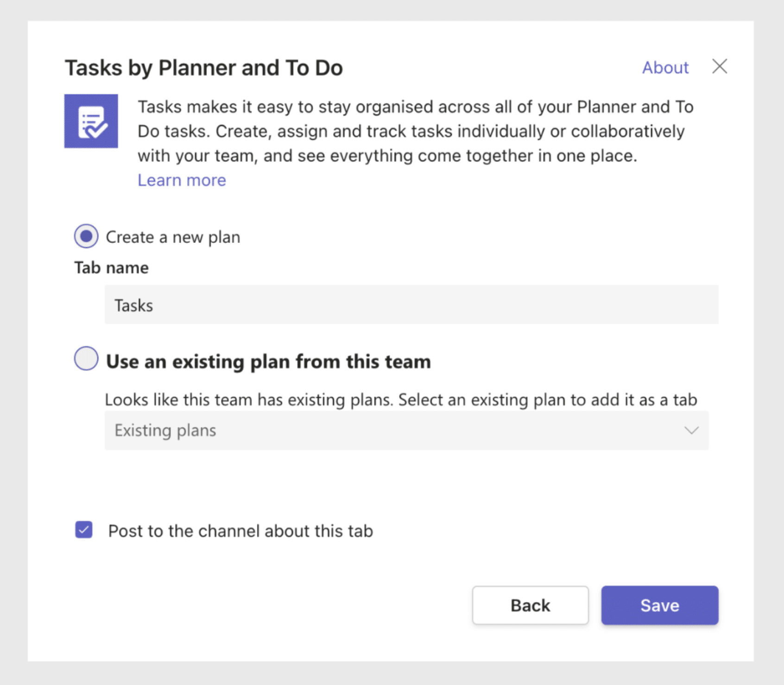Click the filled radio beside Create a new plan
The height and width of the screenshot is (685, 784).
[86, 236]
